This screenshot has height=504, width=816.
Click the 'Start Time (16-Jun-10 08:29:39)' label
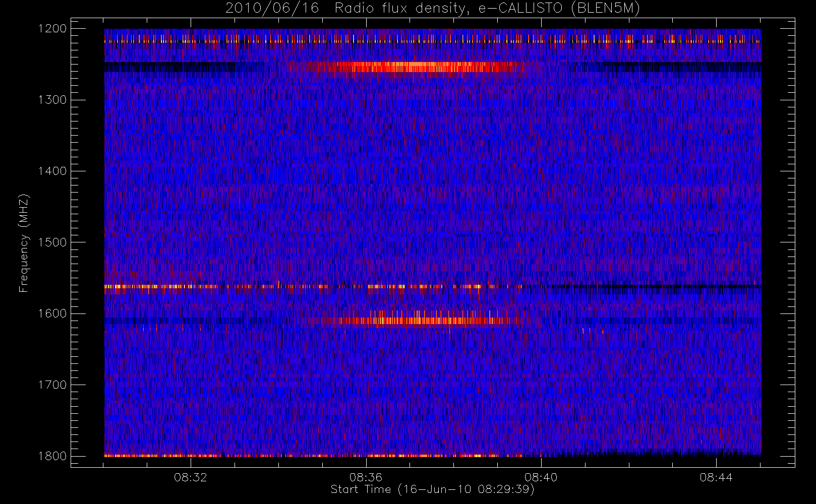[432, 489]
